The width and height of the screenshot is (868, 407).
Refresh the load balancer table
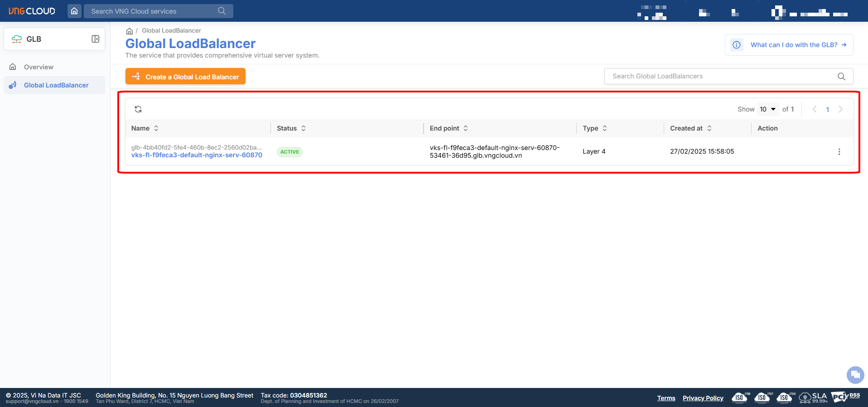click(x=138, y=109)
